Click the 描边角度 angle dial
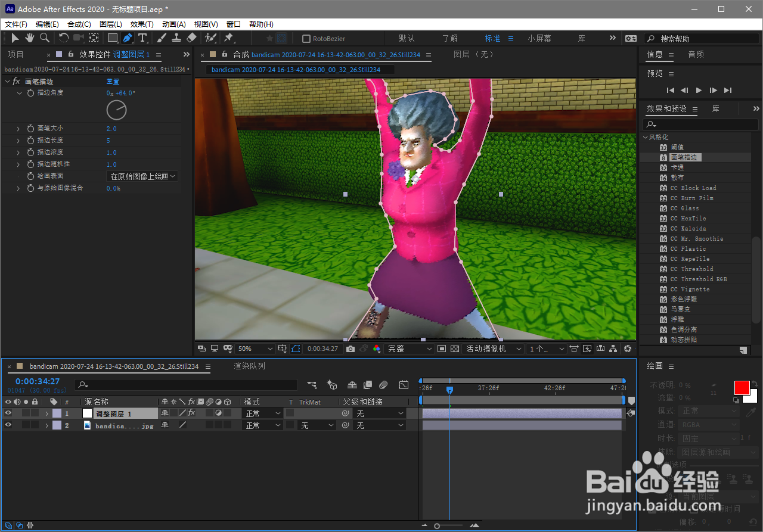The image size is (763, 532). click(117, 110)
